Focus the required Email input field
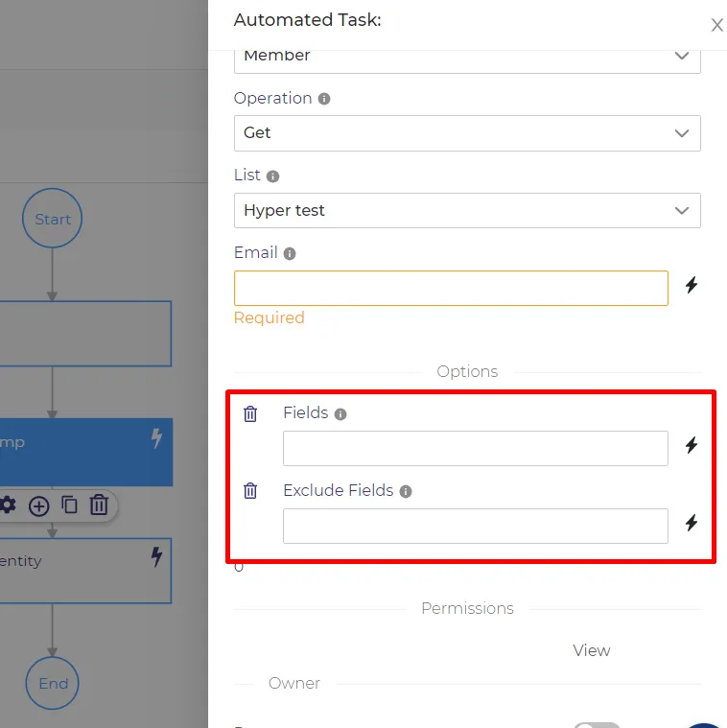The image size is (727, 728). coord(451,289)
